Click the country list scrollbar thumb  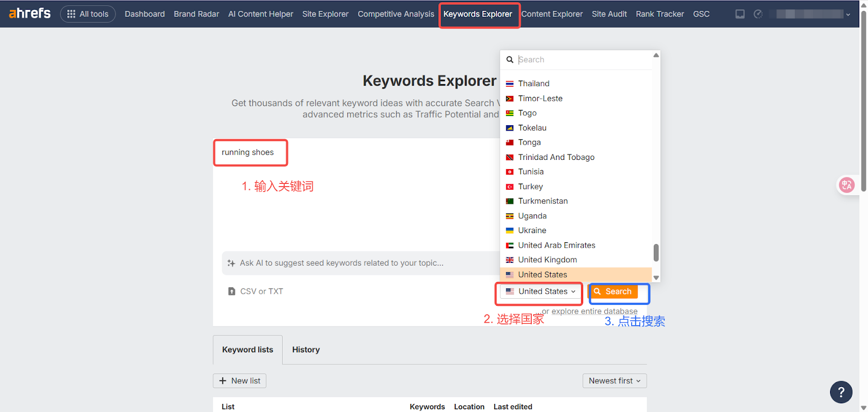(x=656, y=253)
